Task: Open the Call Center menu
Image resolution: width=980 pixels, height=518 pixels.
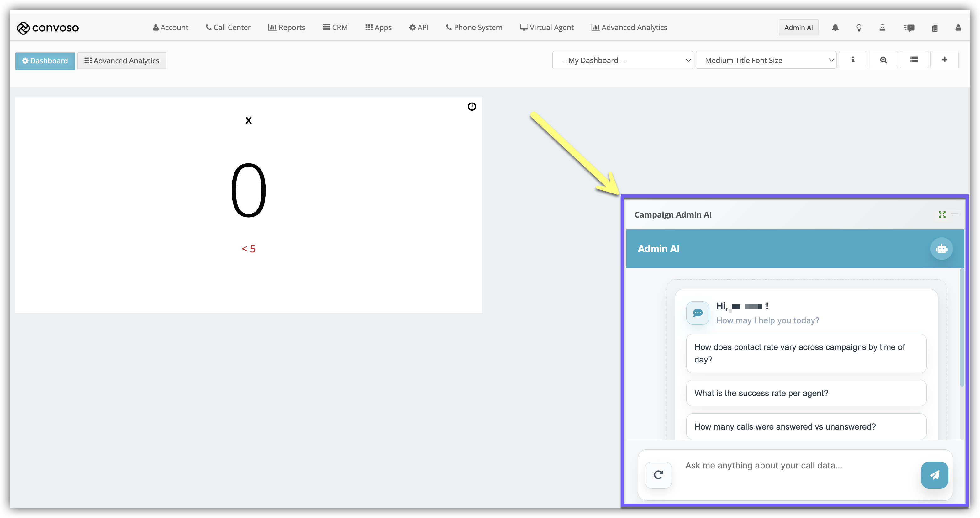Action: click(x=228, y=28)
